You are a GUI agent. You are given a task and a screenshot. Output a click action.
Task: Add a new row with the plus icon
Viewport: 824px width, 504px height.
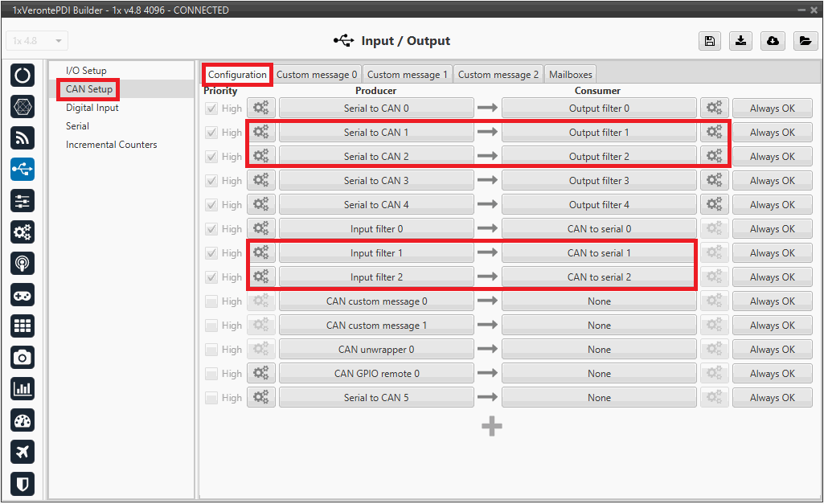tap(492, 426)
